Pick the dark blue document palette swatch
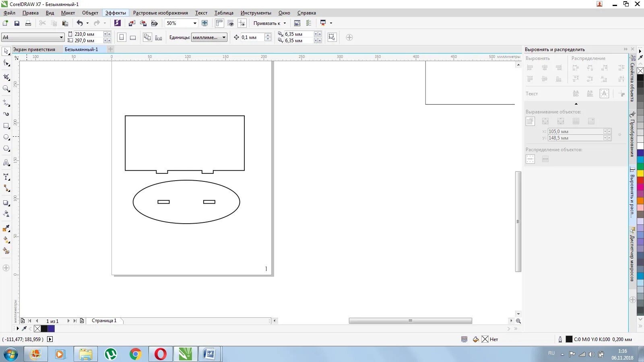The height and width of the screenshot is (362, 644). coord(51,329)
